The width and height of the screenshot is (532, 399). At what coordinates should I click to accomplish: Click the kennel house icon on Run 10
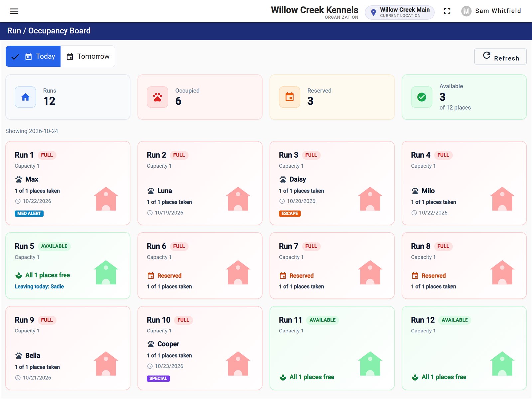point(238,364)
